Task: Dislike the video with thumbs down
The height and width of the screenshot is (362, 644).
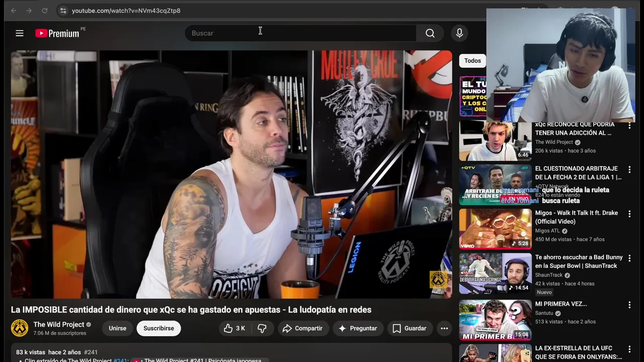Action: (262, 328)
